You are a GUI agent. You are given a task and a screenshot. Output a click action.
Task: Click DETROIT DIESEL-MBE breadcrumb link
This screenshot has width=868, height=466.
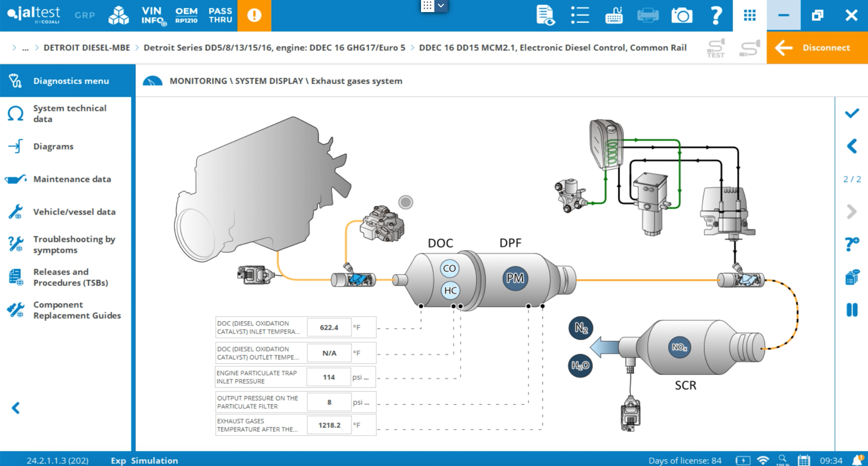[87, 48]
